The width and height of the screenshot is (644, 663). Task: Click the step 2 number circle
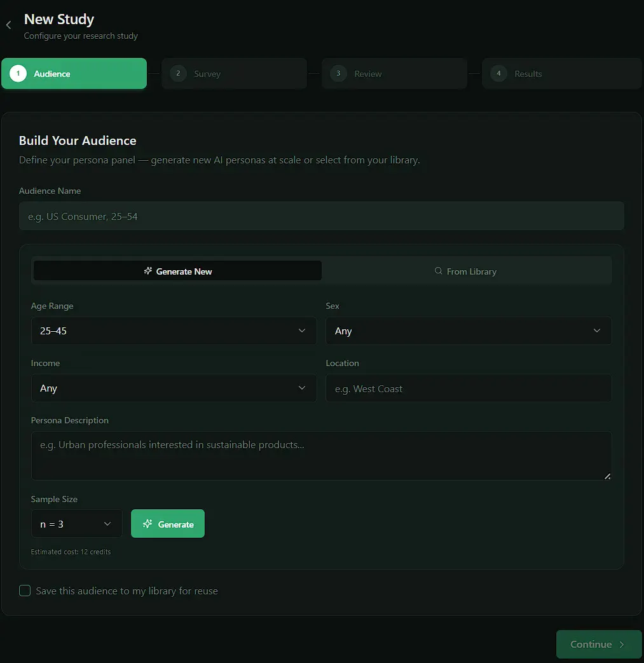[x=179, y=74]
